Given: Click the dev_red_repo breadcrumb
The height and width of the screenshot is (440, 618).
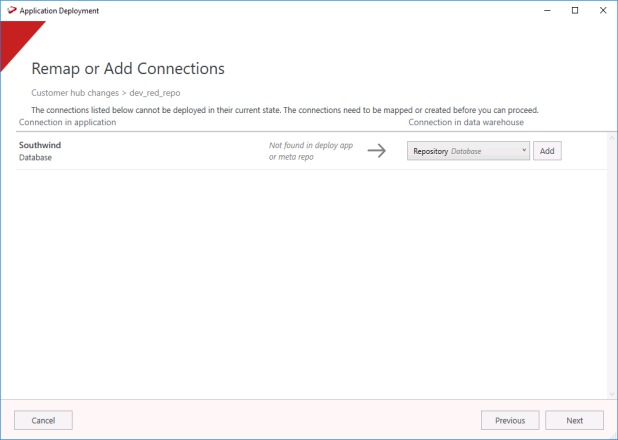Looking at the screenshot, I should 158,92.
